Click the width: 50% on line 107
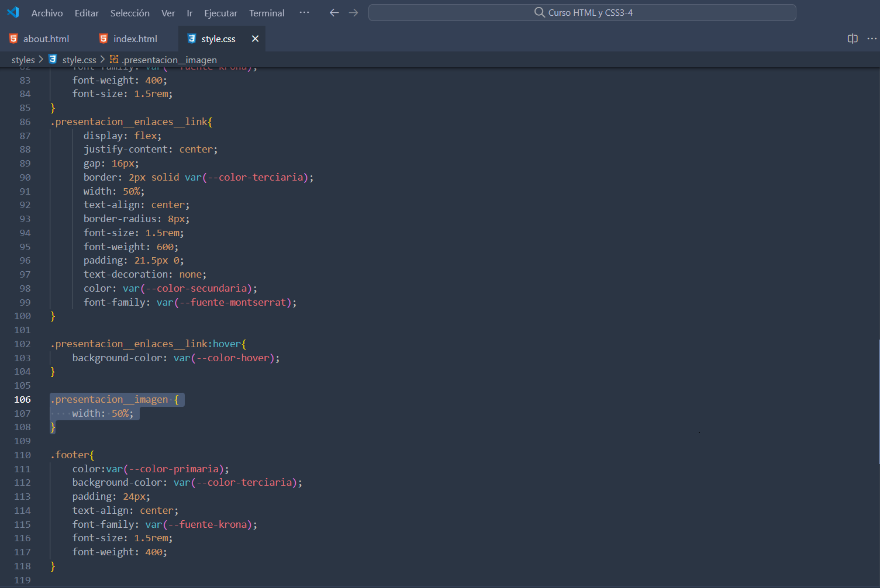This screenshot has width=880, height=588. [x=103, y=413]
